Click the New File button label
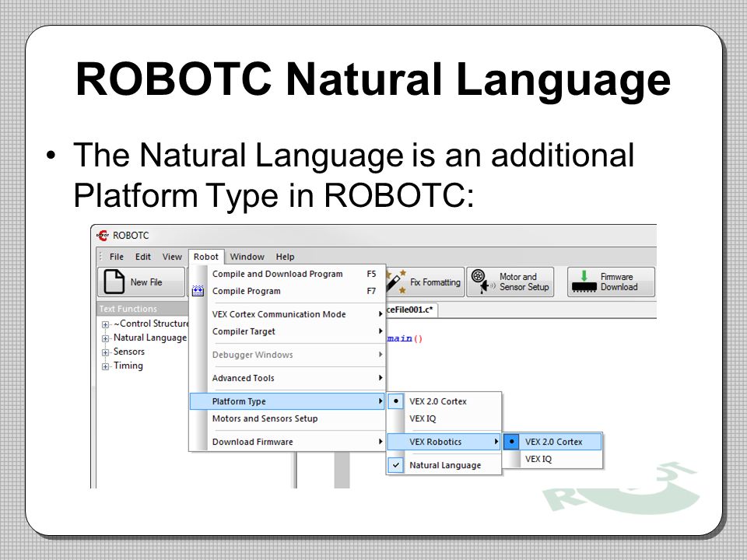Image resolution: width=747 pixels, height=560 pixels. coord(146,282)
